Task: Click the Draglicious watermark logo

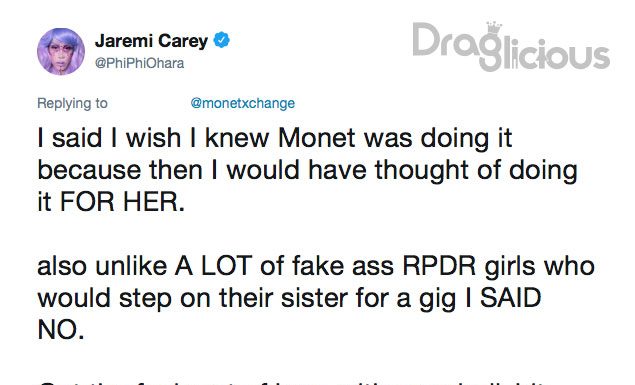Action: [511, 47]
